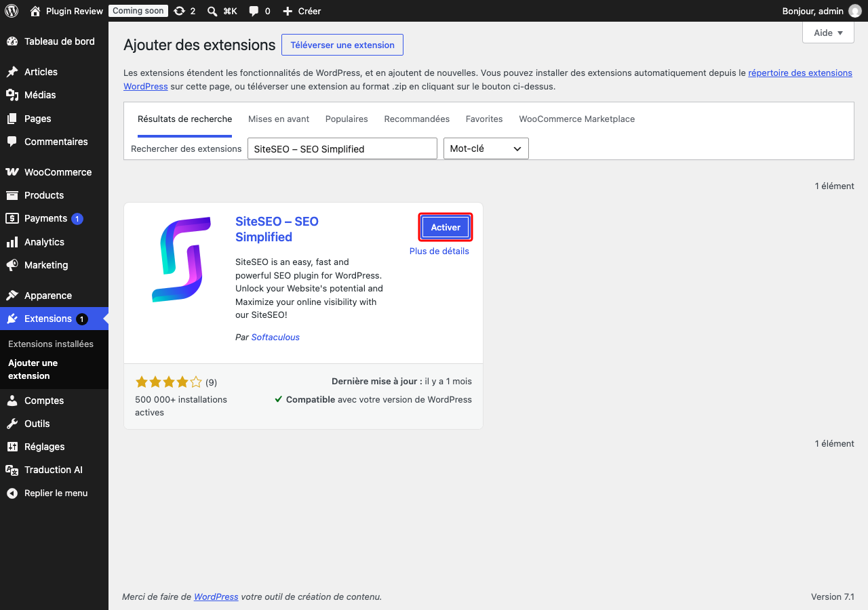Open the Favorites tab

(484, 119)
